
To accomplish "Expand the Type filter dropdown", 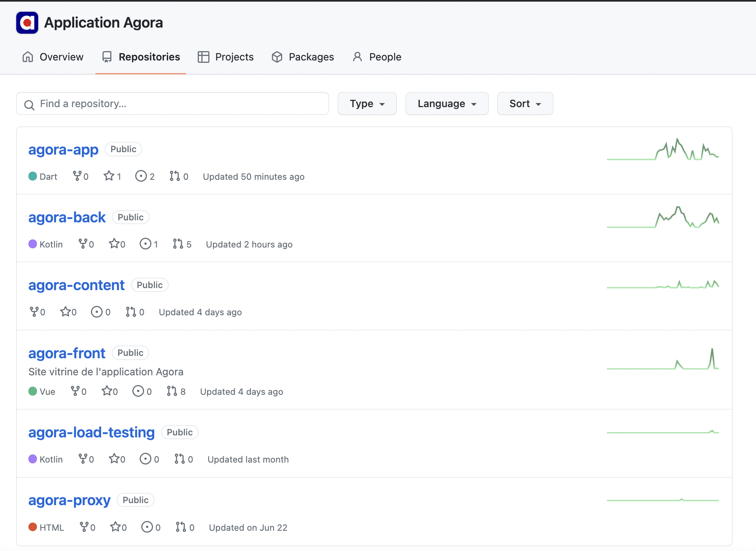I will point(367,104).
